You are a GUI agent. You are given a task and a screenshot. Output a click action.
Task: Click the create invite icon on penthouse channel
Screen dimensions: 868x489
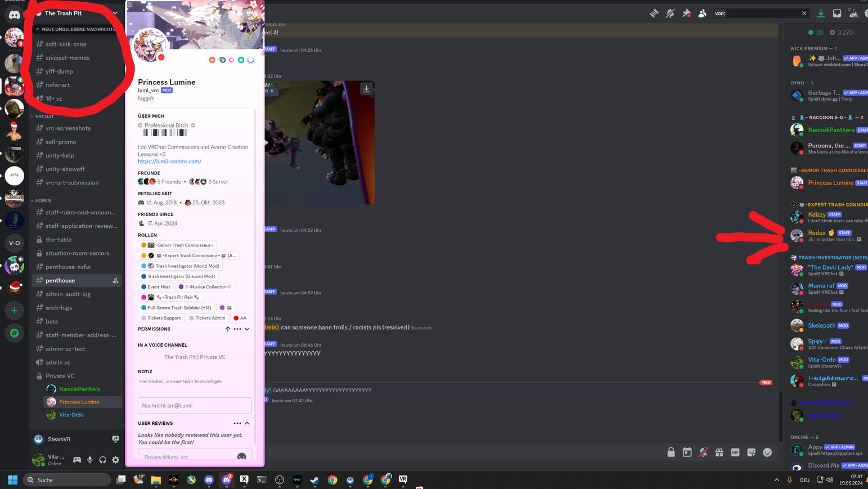tap(115, 281)
